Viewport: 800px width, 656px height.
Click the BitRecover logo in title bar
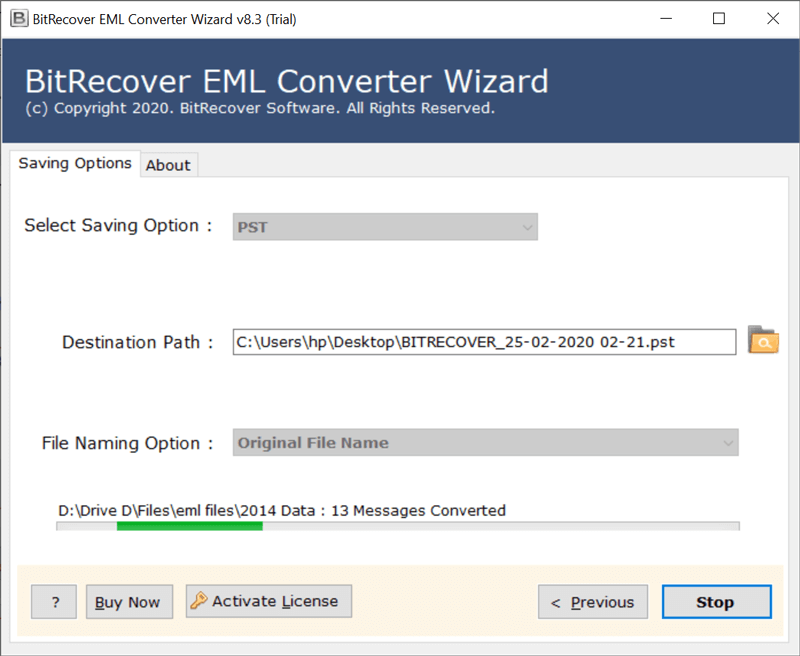coord(19,19)
